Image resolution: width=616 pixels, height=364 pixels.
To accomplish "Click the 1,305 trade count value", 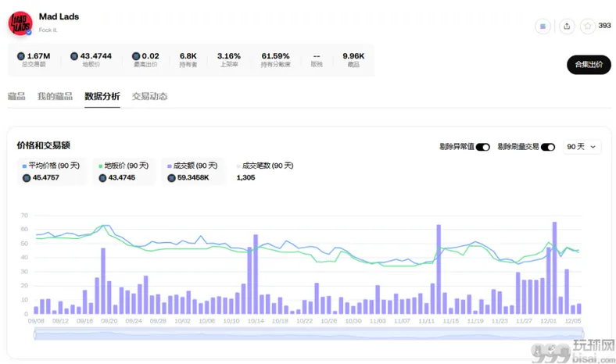I will point(245,178).
